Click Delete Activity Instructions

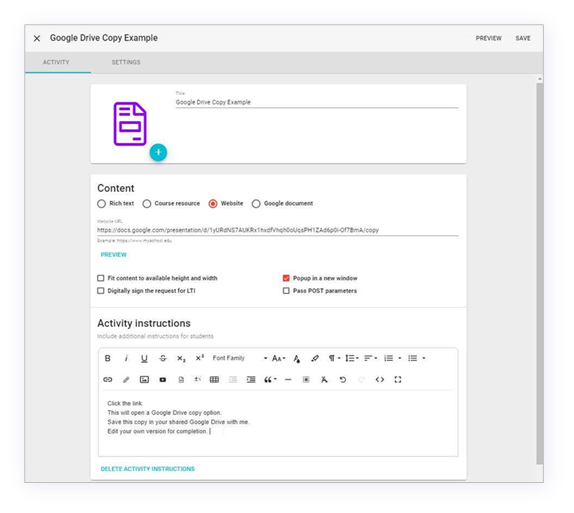[148, 469]
